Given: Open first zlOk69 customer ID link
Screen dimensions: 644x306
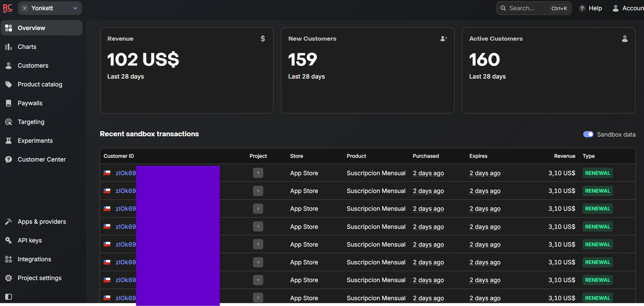Looking at the screenshot, I should (126, 173).
